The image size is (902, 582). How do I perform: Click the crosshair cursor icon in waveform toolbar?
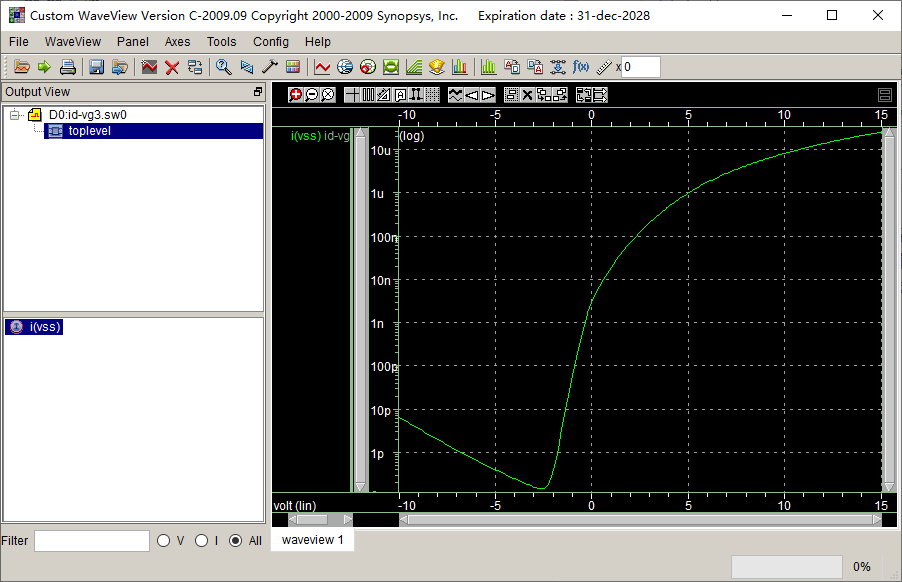352,95
